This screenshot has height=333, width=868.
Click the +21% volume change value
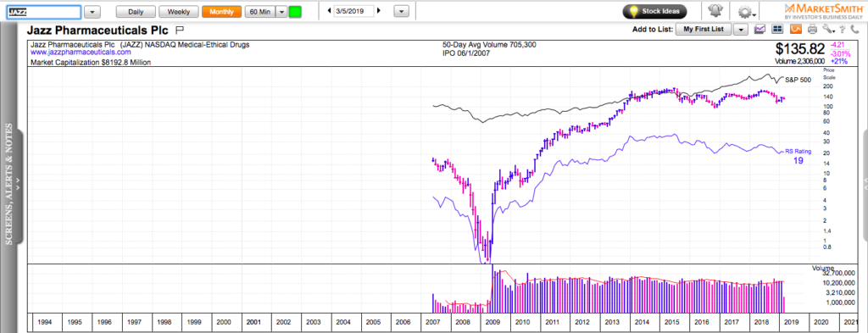839,61
